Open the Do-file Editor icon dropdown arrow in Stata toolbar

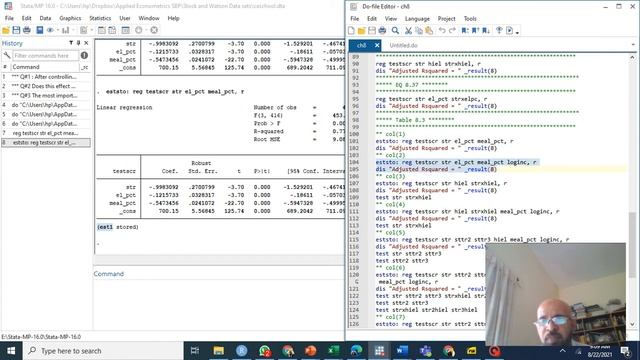pyautogui.click(x=92, y=30)
